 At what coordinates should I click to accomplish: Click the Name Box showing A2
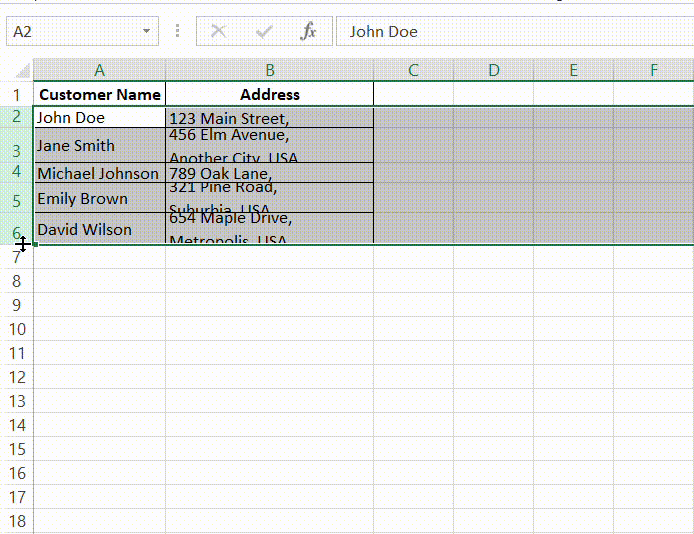click(82, 31)
